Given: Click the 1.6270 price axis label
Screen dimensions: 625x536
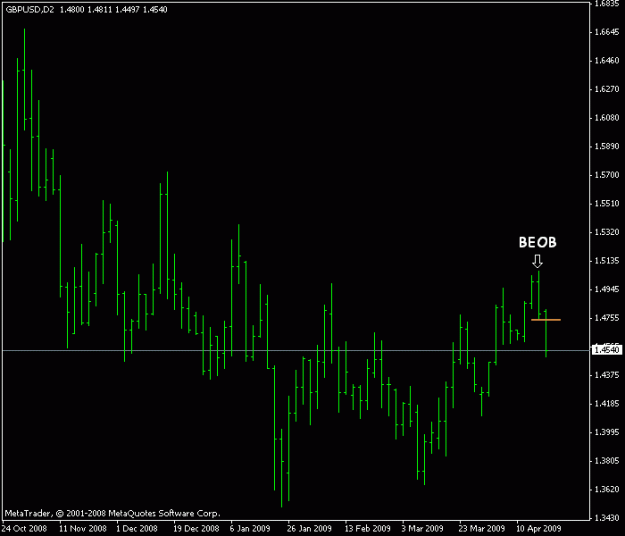Looking at the screenshot, I should [607, 89].
